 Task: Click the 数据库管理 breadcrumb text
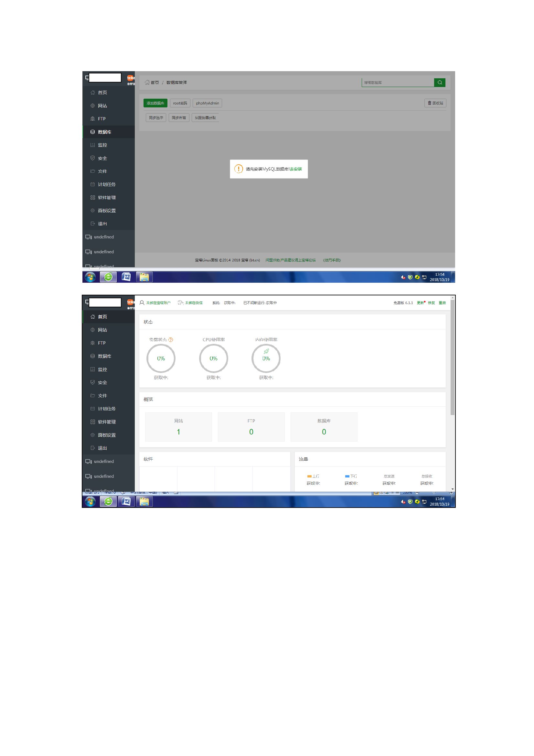tap(176, 82)
